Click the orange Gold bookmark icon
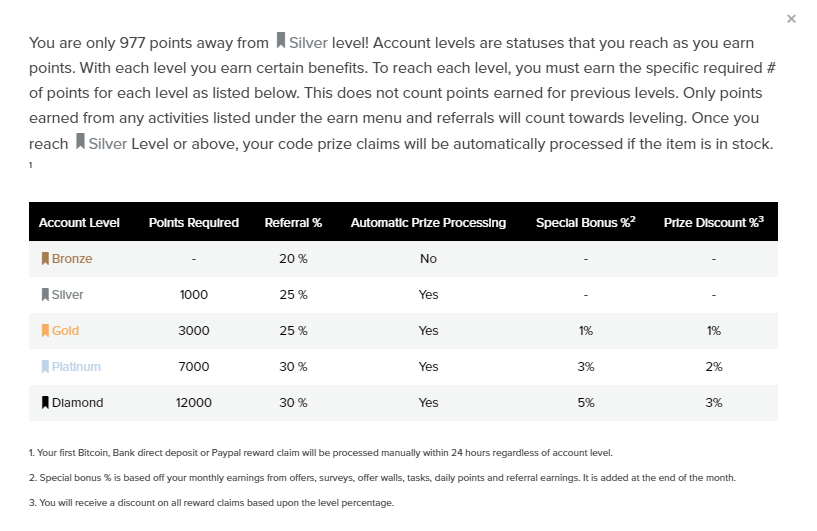 coord(45,331)
